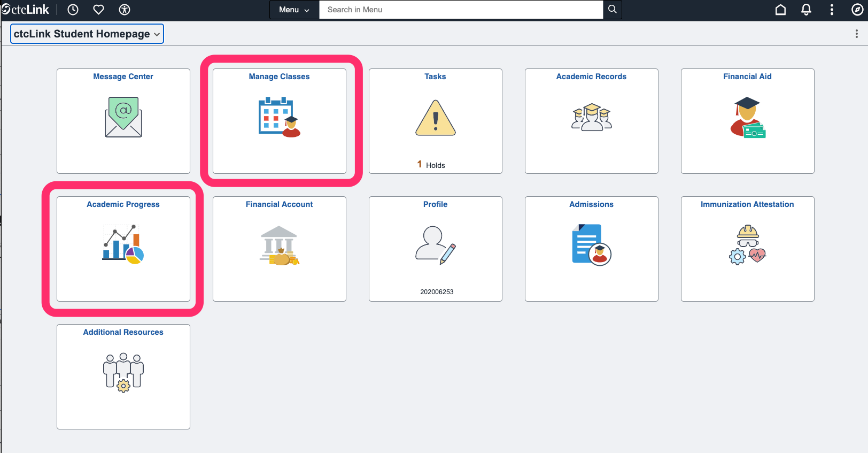Click the '1 Holds' text
868x453 pixels.
[431, 165]
